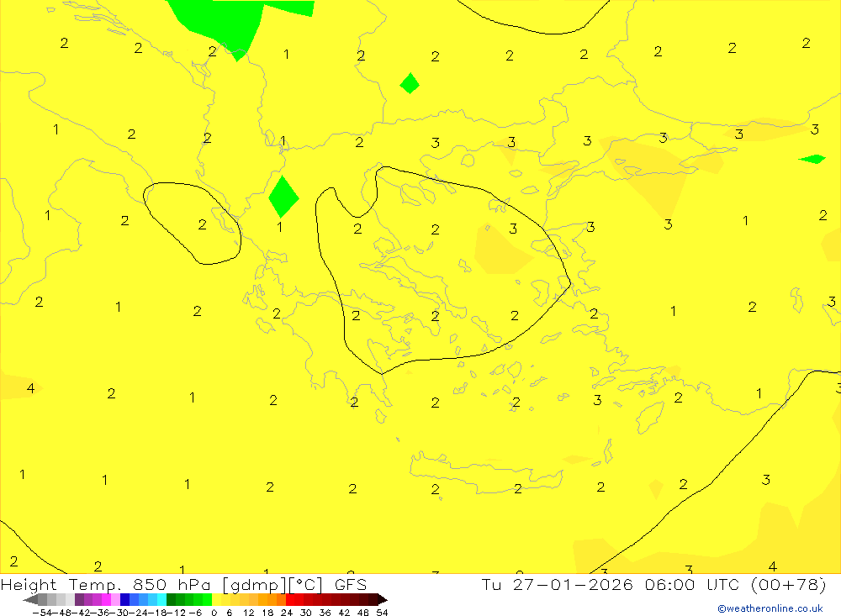
Task: Pick the bright red swatch in the color legend
Action: (290, 600)
